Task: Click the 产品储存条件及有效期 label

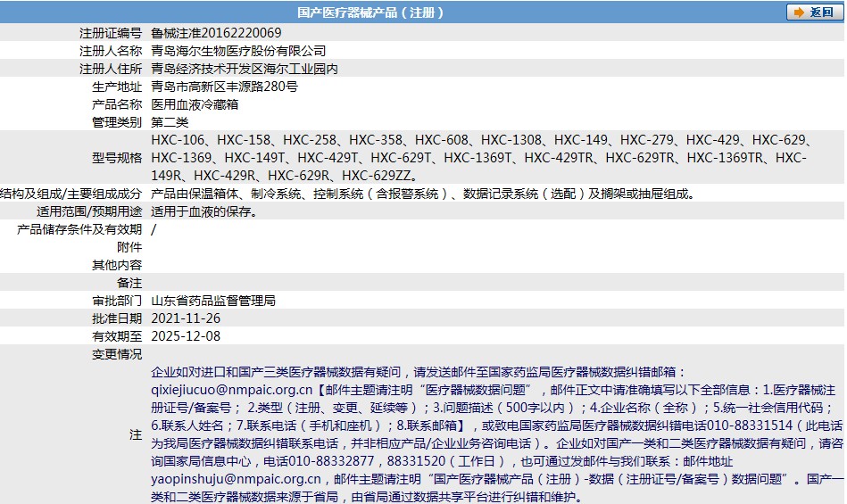Action: click(x=79, y=228)
